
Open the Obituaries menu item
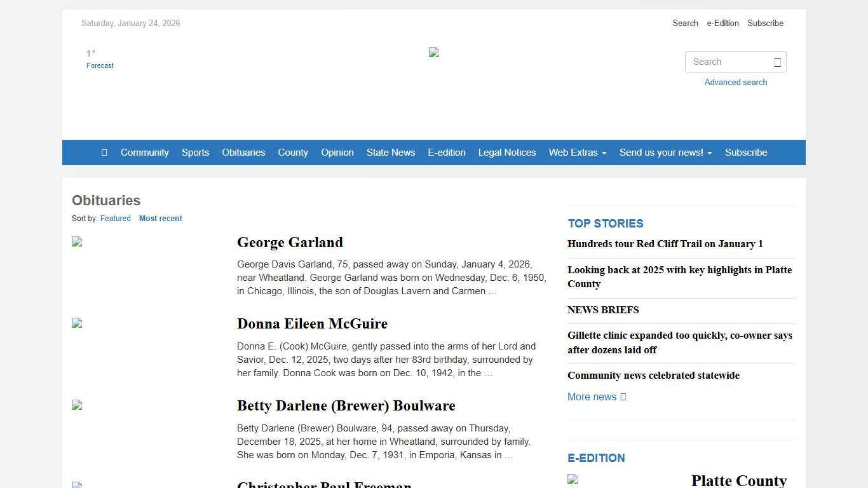(243, 152)
